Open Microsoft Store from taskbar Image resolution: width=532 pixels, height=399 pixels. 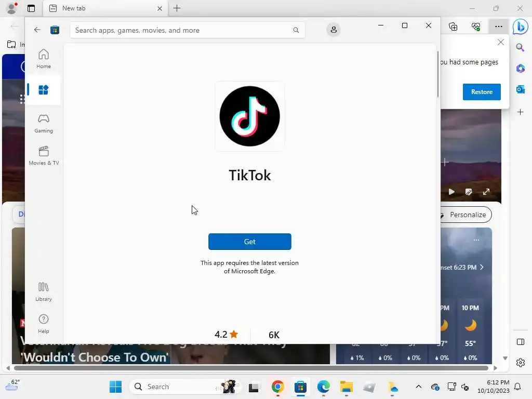300,387
